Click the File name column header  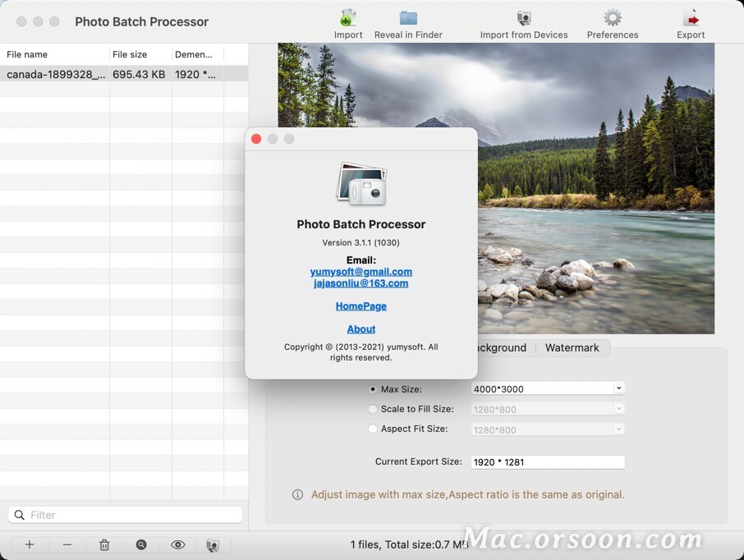pyautogui.click(x=54, y=54)
